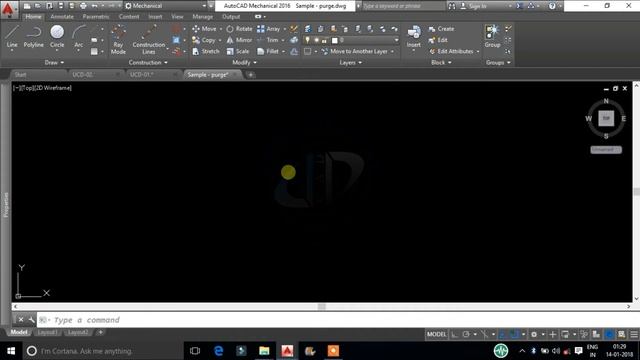Toggle Isolate Objects blue circle in status bar

point(609,334)
